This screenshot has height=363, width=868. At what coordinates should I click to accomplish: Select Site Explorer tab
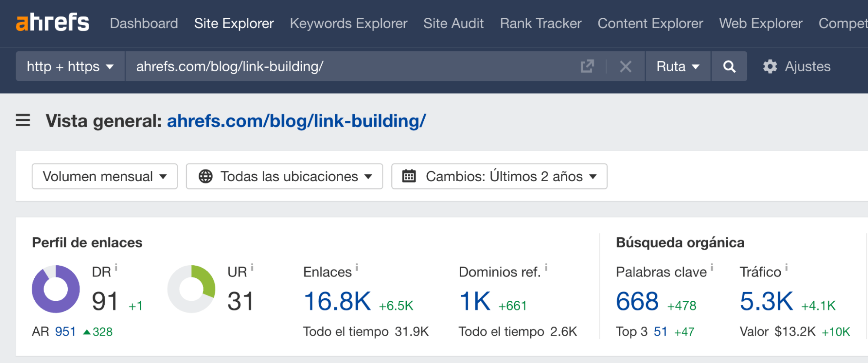(x=234, y=23)
